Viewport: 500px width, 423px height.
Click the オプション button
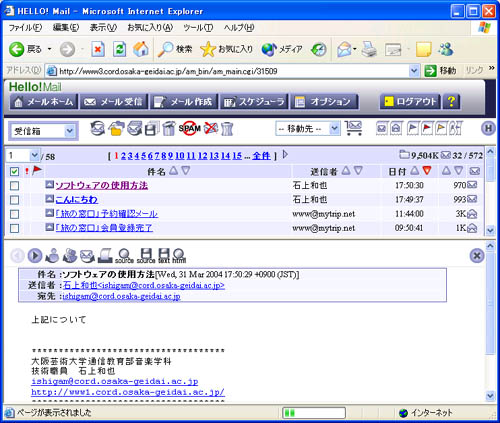tap(324, 101)
